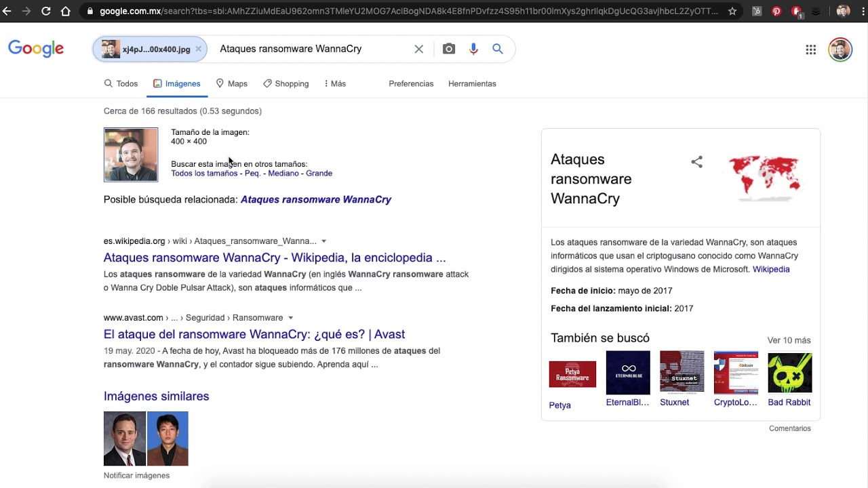This screenshot has height=488, width=868.
Task: Open Preferencias menu
Action: (x=411, y=83)
